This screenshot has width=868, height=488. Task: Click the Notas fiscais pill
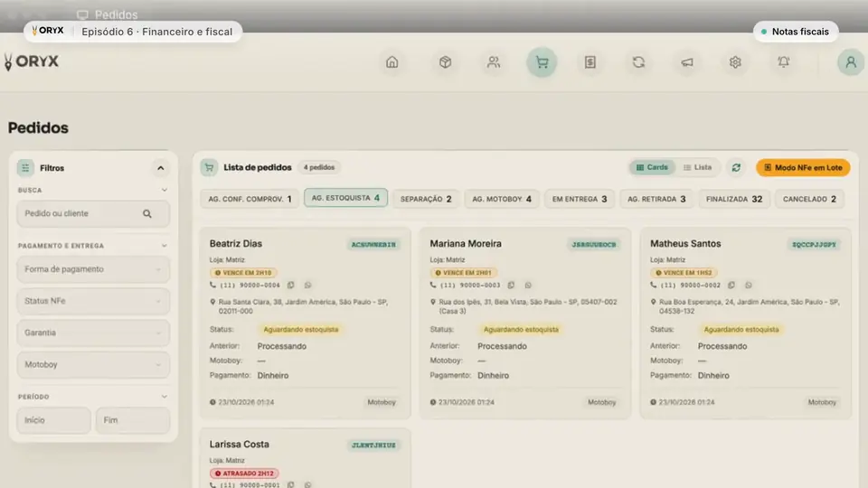pyautogui.click(x=796, y=32)
